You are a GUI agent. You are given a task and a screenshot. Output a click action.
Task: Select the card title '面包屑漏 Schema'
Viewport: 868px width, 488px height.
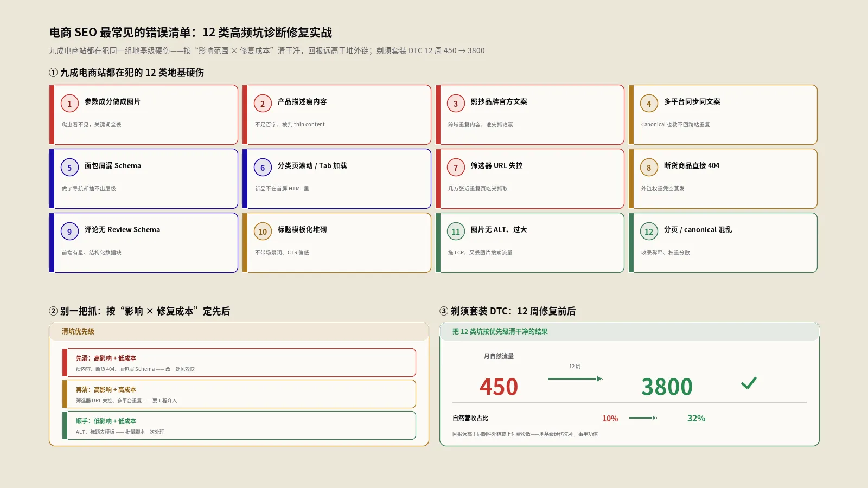point(113,165)
